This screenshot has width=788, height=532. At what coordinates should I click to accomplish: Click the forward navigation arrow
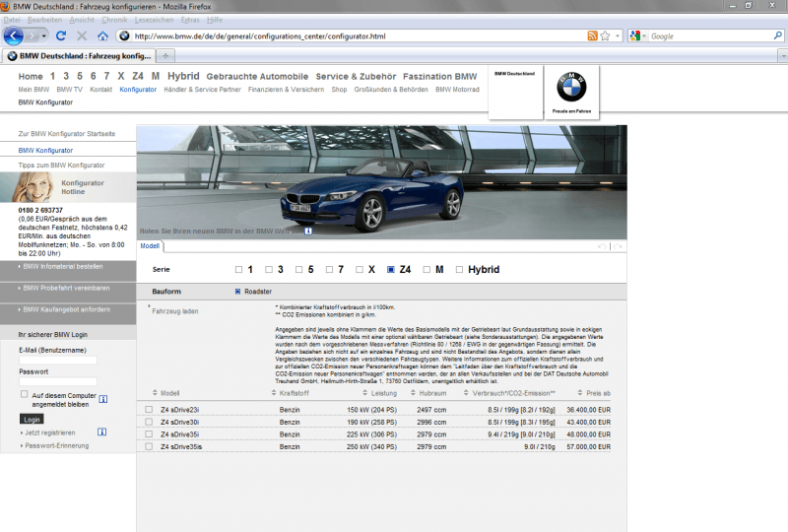click(x=32, y=36)
